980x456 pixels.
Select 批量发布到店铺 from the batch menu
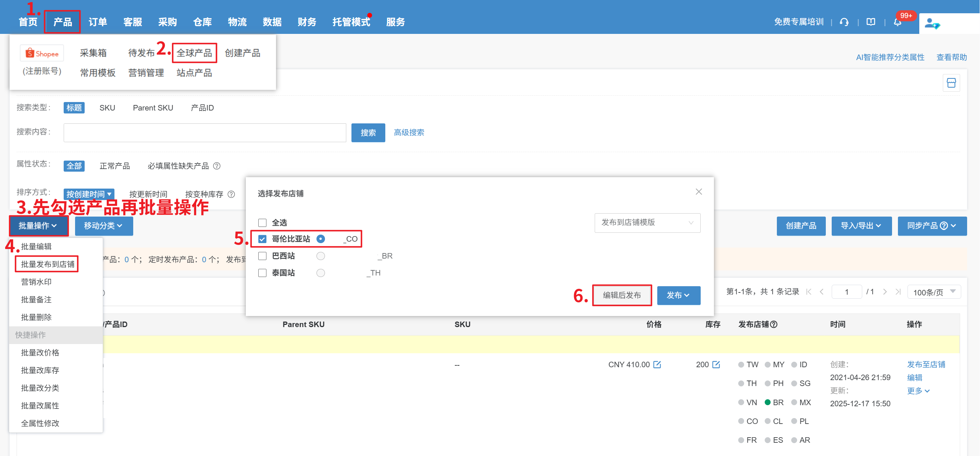click(x=47, y=264)
